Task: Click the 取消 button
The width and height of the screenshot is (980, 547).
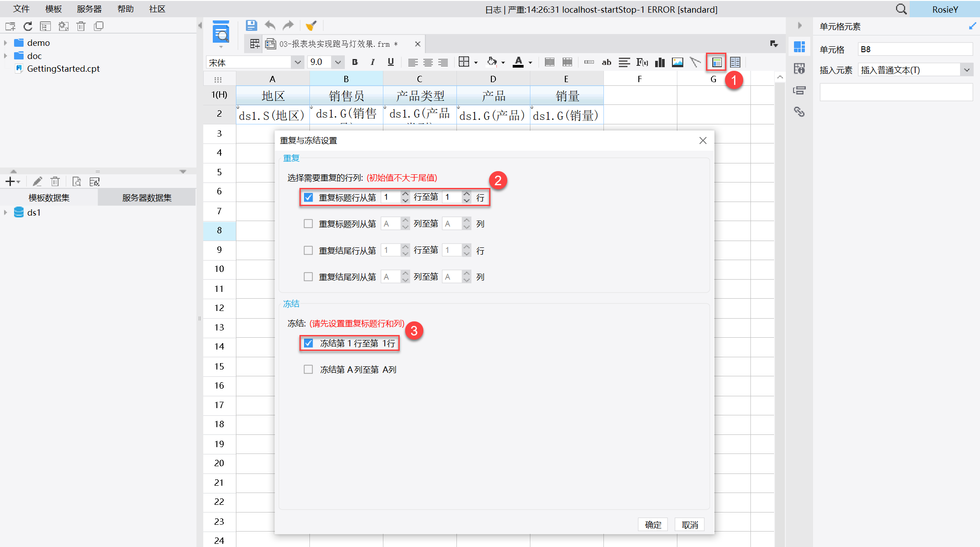Action: coord(690,525)
